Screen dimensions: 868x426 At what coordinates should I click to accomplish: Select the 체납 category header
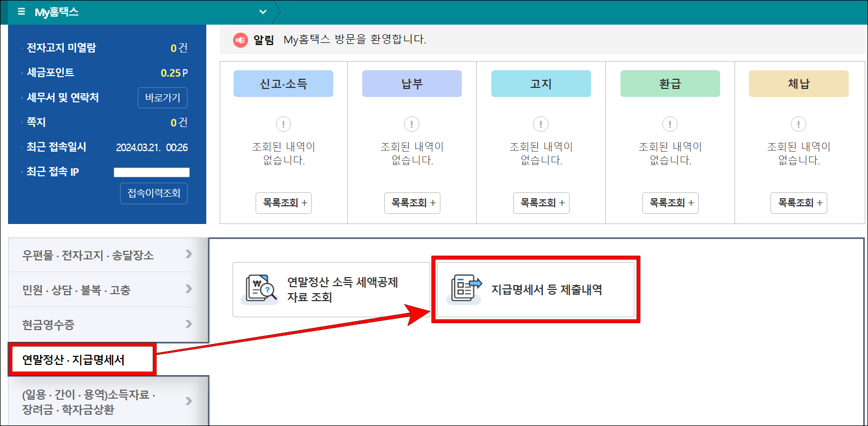pos(799,84)
